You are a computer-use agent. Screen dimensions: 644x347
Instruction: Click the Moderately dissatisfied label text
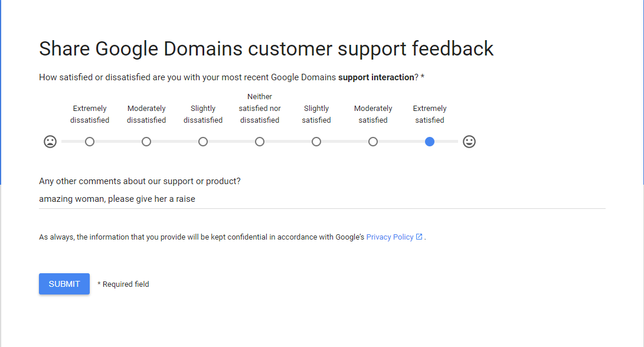pyautogui.click(x=146, y=114)
